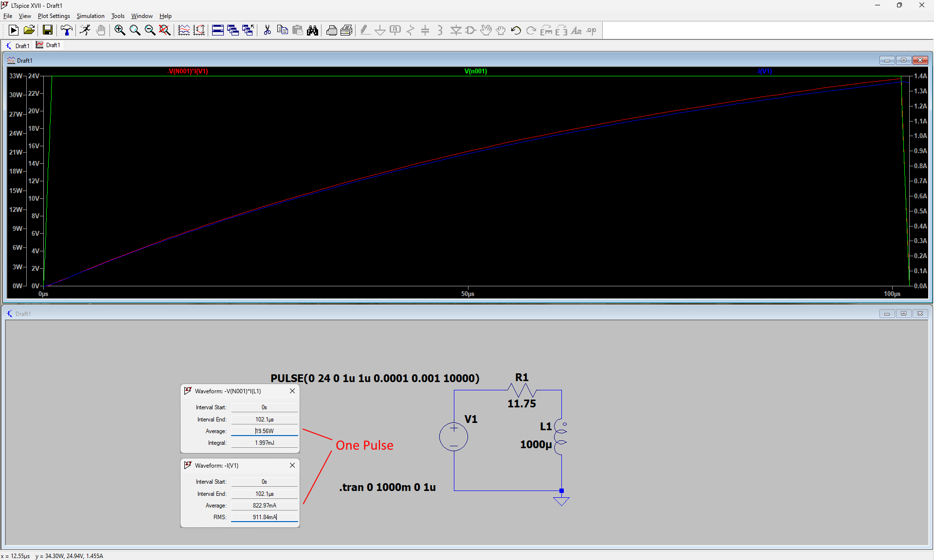
Task: Select the R1 resistor label
Action: click(522, 377)
